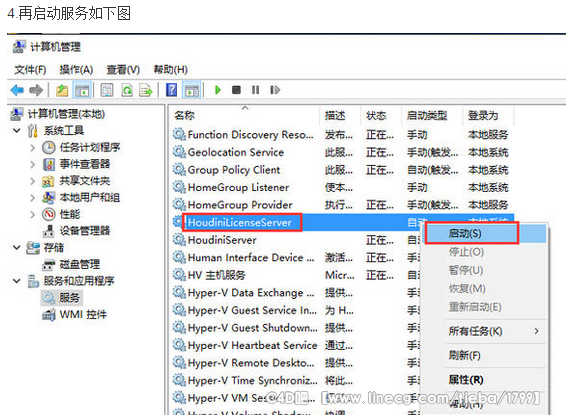Click the Back arrow toolbar icon
566x415 pixels.
point(17,90)
